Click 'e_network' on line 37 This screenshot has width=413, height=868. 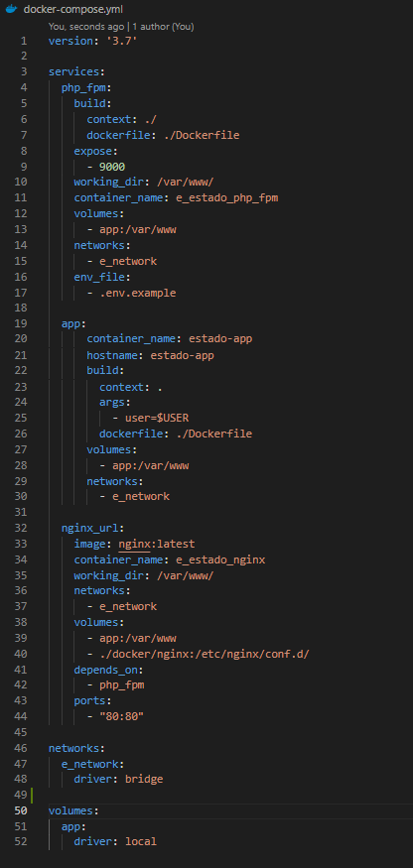[x=128, y=607]
